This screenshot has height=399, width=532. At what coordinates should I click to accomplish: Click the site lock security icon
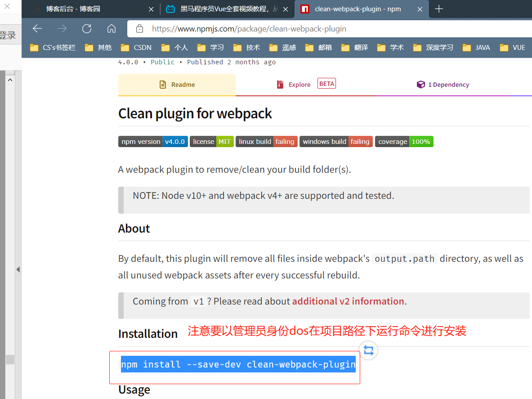coord(139,29)
